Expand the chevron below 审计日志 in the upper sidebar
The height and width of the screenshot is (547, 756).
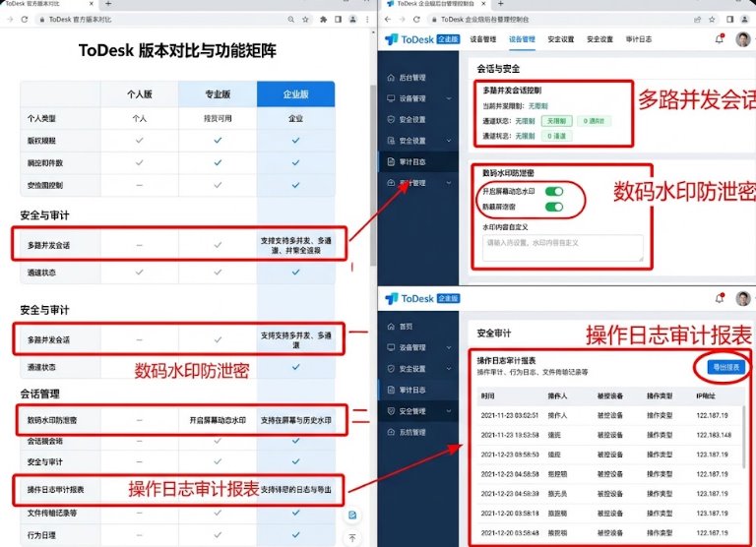449,183
